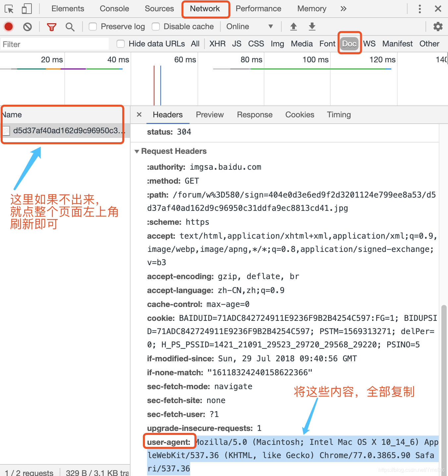Toggle the device toolbar icon
Image resolution: width=448 pixels, height=476 pixels.
[x=27, y=9]
